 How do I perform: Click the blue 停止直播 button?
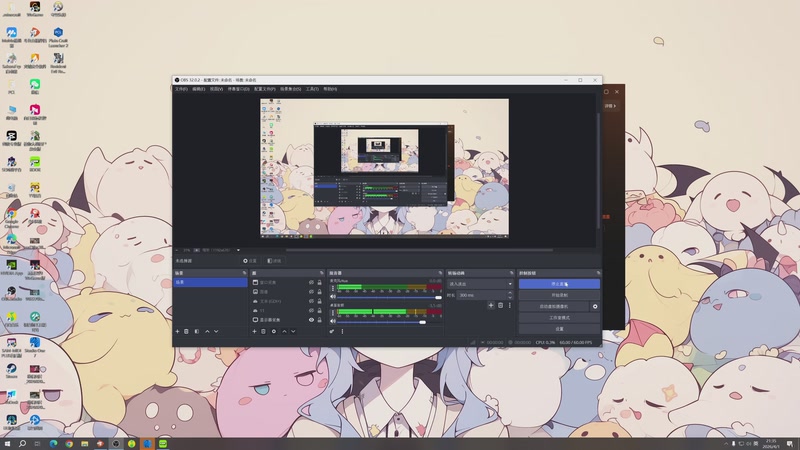(x=559, y=284)
